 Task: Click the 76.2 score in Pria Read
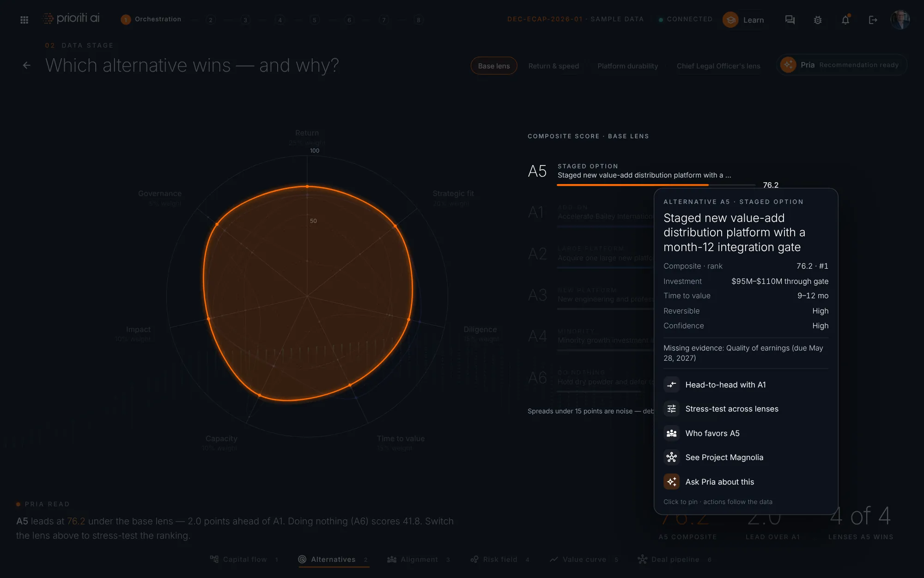pos(76,521)
